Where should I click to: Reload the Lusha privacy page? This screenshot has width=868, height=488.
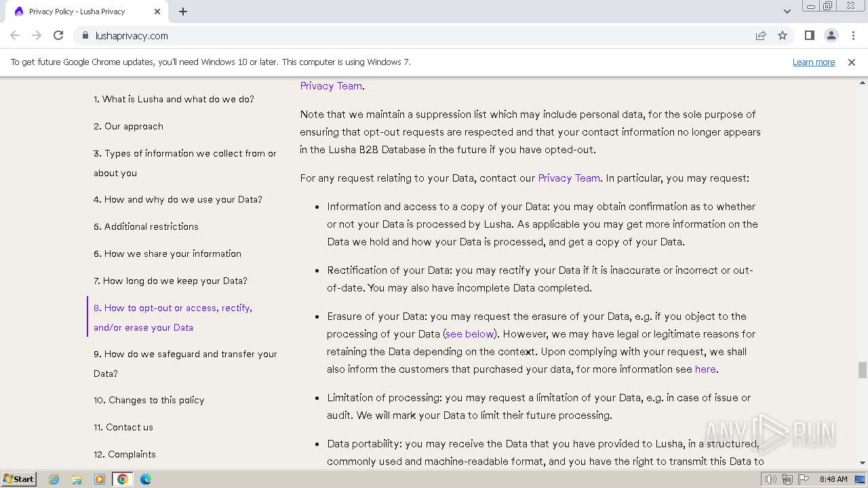click(x=58, y=36)
